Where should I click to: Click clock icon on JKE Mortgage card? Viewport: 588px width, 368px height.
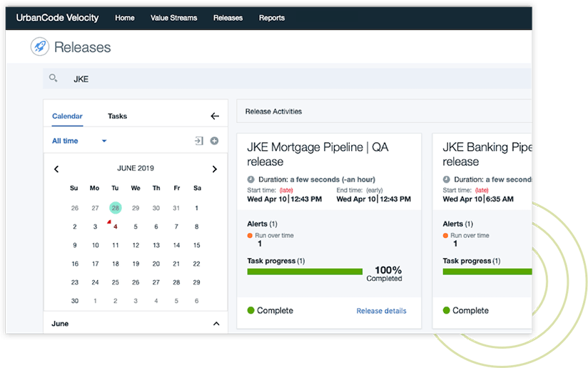251,179
